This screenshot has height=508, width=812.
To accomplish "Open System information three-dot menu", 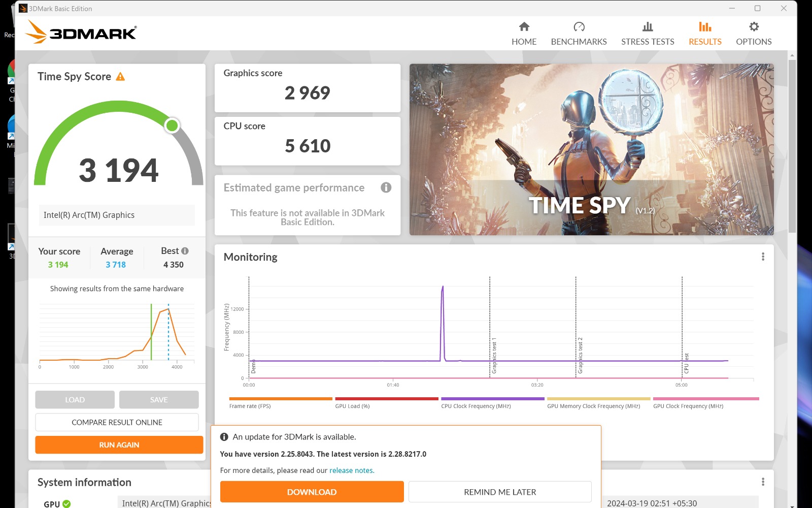I will [x=763, y=482].
